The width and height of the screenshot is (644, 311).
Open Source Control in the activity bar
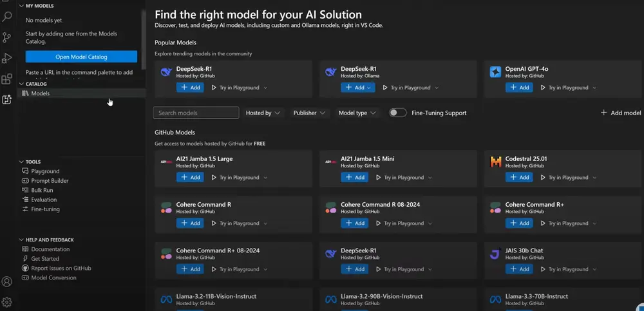click(x=7, y=37)
